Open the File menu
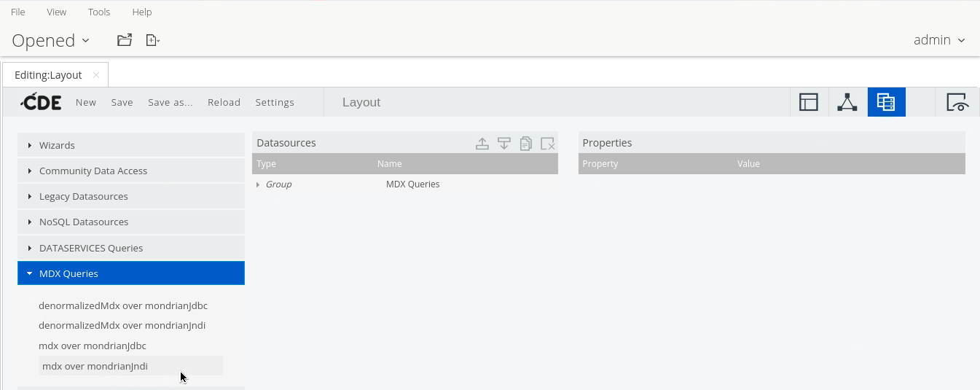The image size is (980, 390). pyautogui.click(x=18, y=12)
